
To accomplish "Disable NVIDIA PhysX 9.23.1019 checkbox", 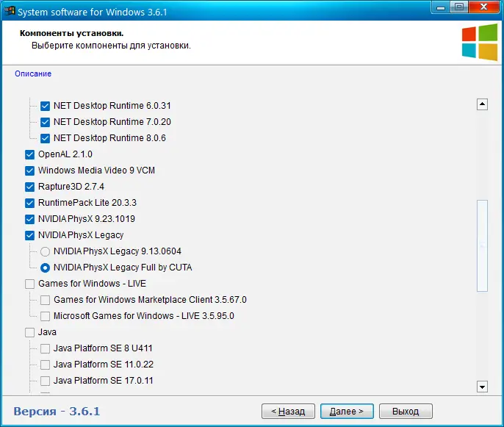I will pyautogui.click(x=29, y=219).
